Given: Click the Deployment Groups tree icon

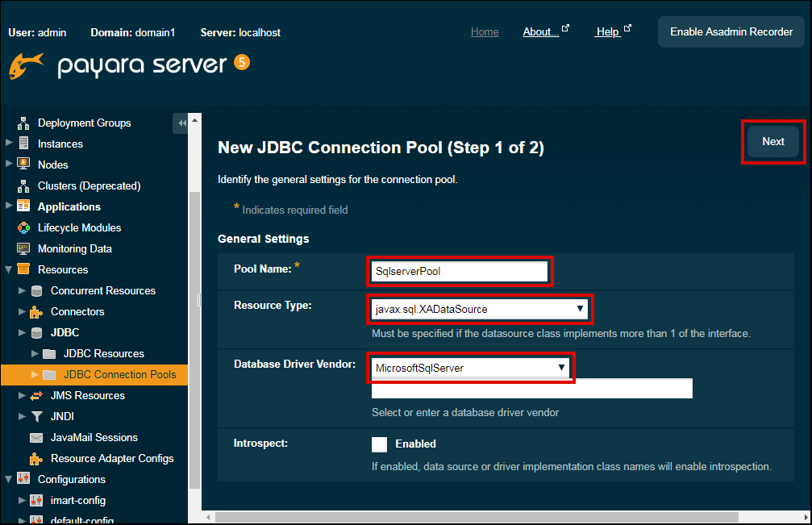Looking at the screenshot, I should click(x=23, y=123).
